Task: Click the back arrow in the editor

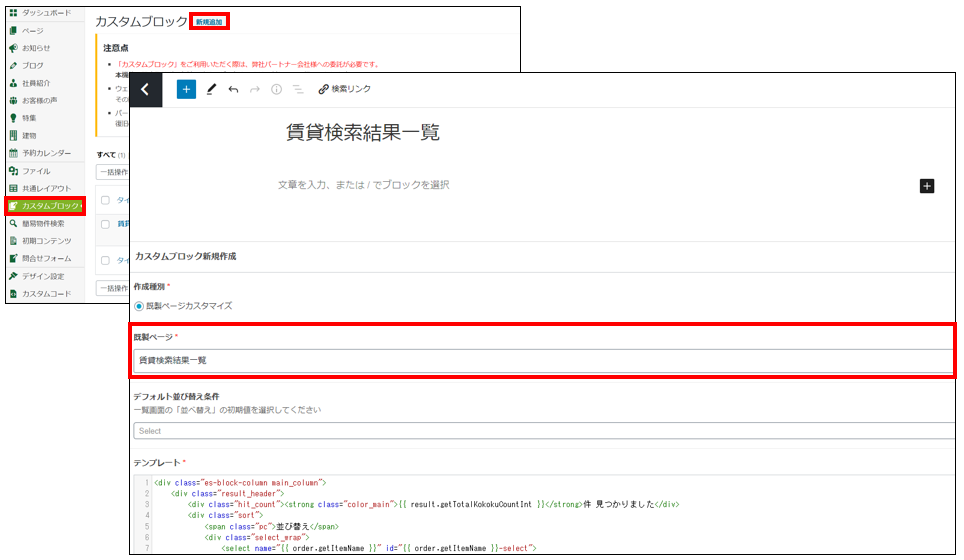Action: (146, 89)
